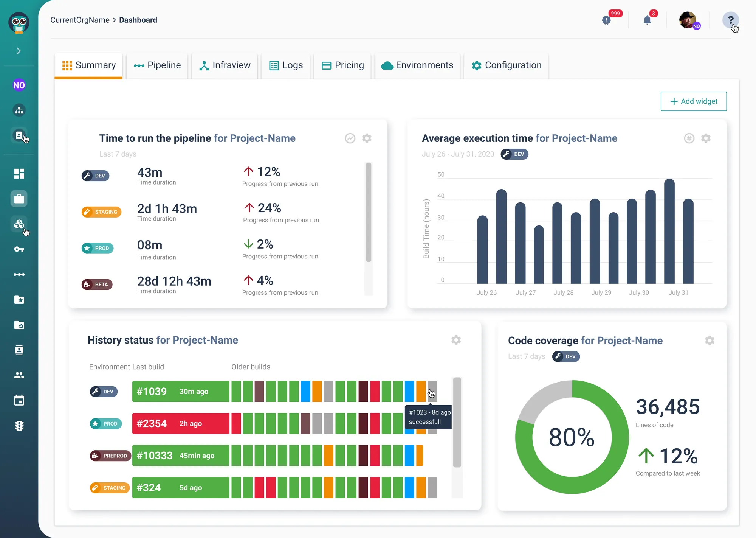756x538 pixels.
Task: Open the help question mark button
Action: tap(730, 20)
